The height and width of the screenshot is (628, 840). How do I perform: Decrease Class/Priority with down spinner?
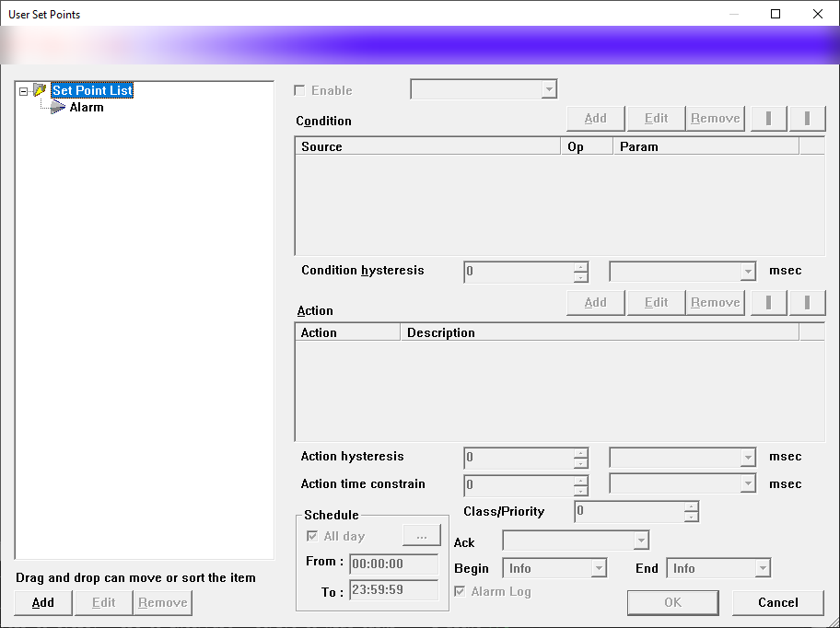click(x=691, y=517)
